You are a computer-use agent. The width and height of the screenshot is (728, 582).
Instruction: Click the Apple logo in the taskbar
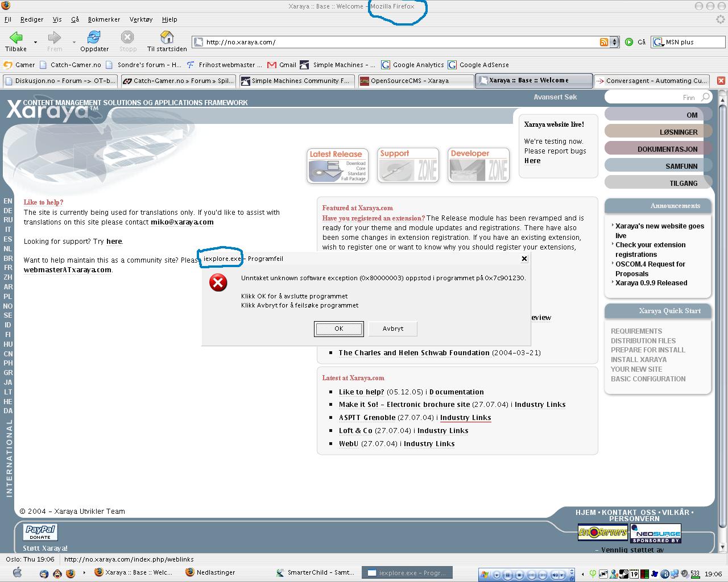pyautogui.click(x=17, y=572)
